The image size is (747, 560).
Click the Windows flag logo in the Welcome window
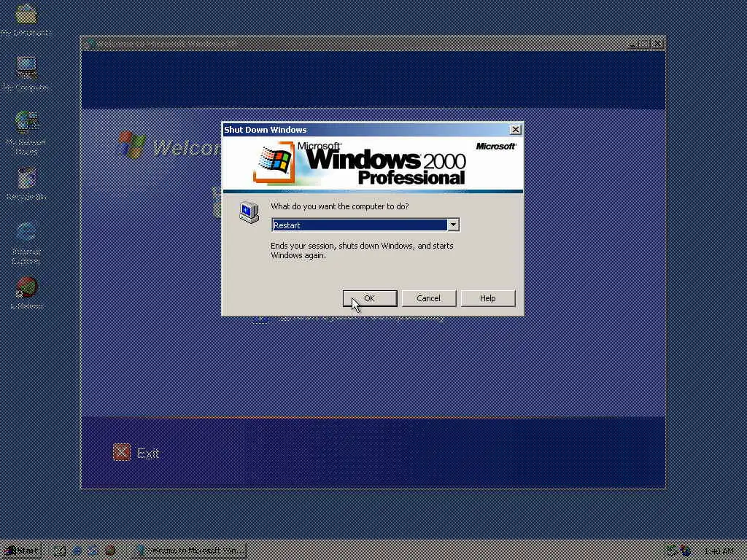coord(131,144)
